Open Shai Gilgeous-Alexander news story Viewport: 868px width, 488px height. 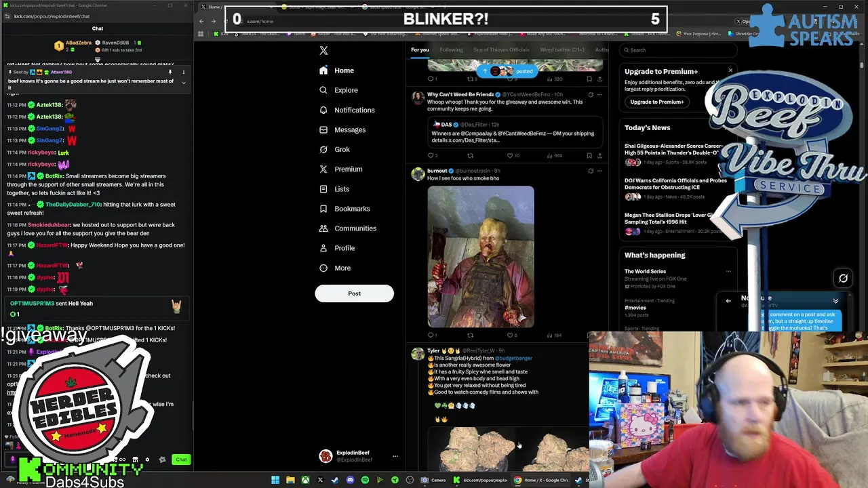pyautogui.click(x=674, y=154)
